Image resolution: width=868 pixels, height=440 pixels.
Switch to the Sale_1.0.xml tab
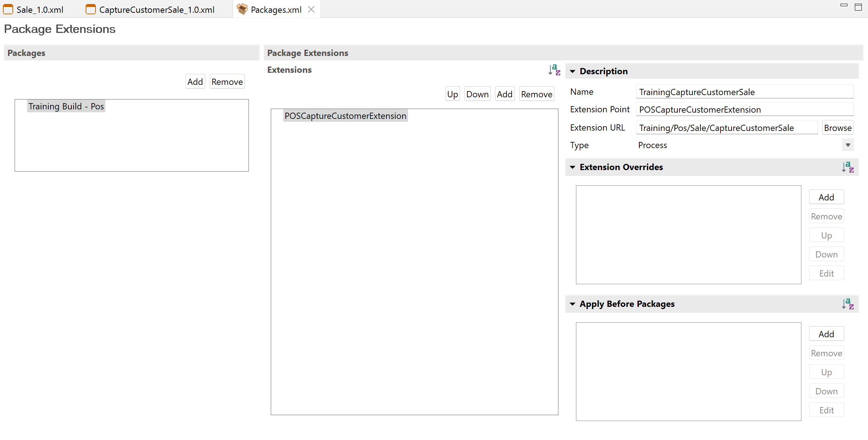click(x=39, y=9)
